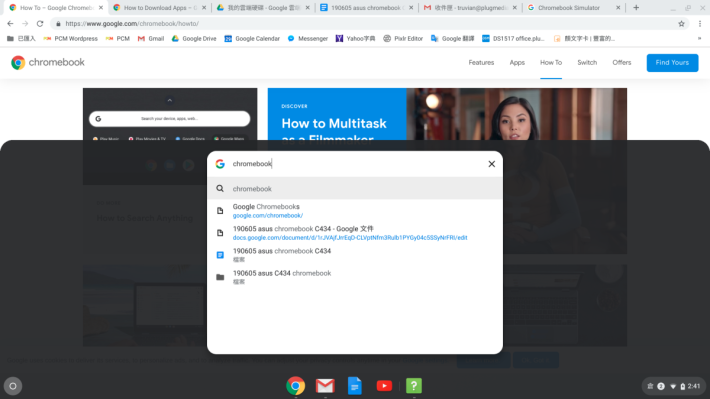Open the Google Chromebooks result
Viewport: 710px width, 399px height.
[x=355, y=211]
